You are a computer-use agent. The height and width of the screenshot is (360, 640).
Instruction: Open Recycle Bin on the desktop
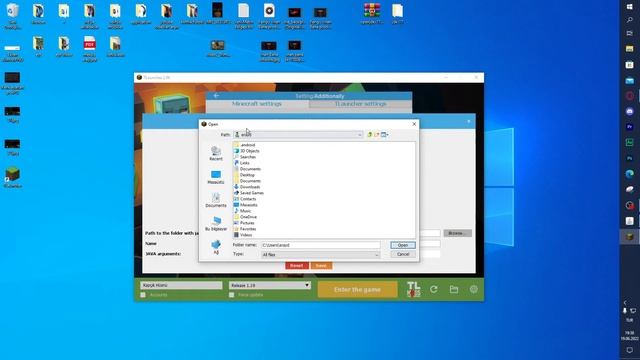tap(13, 16)
